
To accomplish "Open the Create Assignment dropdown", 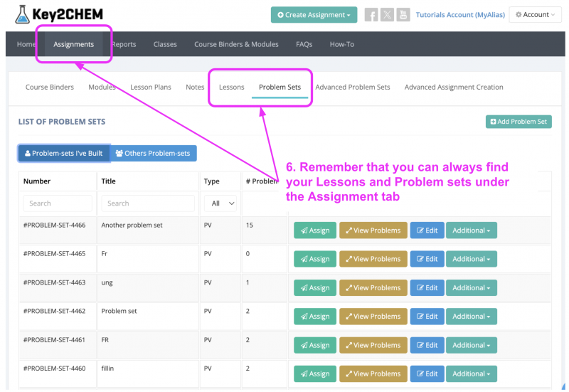I will [314, 15].
